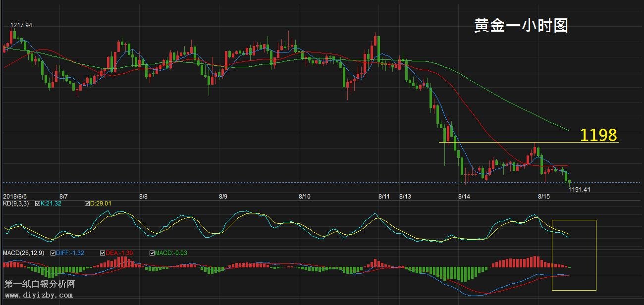Toggle the DIFF checkbox in MACD panel
Image resolution: width=644 pixels, height=305 pixels.
click(x=53, y=253)
